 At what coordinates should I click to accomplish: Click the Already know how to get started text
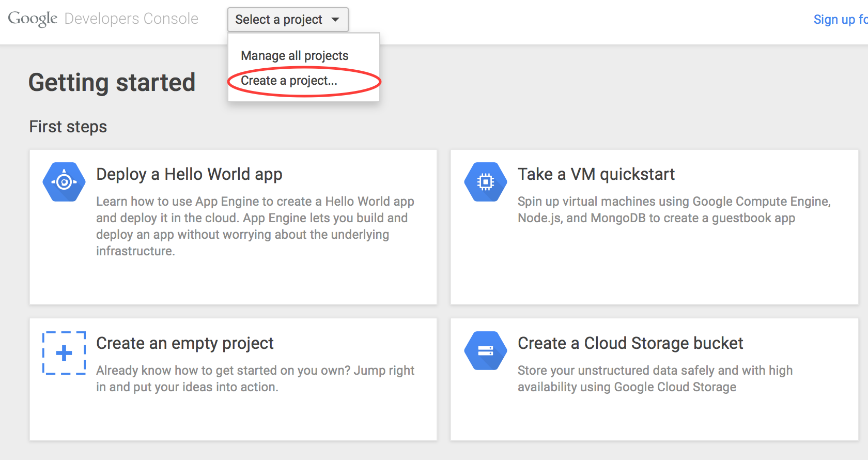point(255,378)
